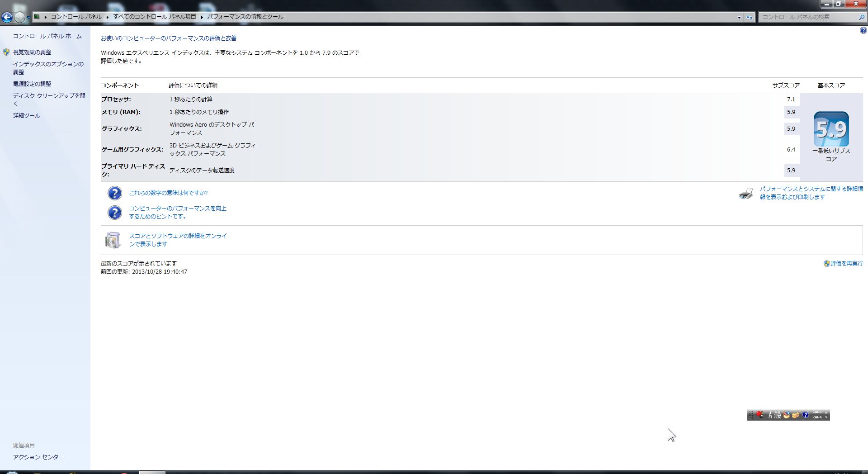Viewport: 868px width, 474px height.
Task: Go back with the blue Back arrow
Action: [7, 17]
